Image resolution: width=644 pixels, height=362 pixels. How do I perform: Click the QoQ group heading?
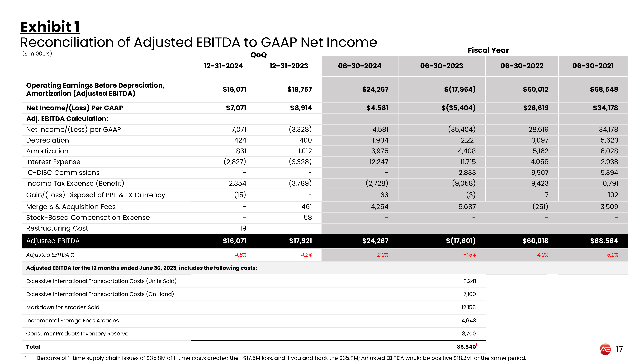pos(259,55)
